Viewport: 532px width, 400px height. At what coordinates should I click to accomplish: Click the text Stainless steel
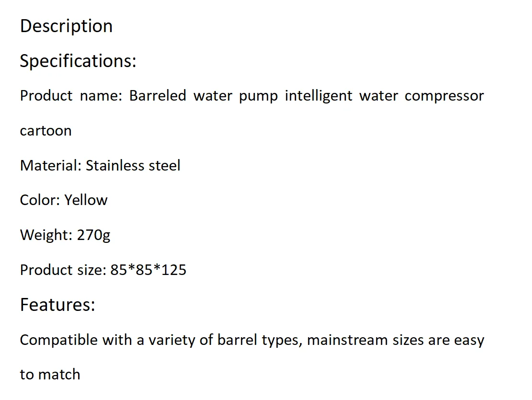click(x=133, y=166)
